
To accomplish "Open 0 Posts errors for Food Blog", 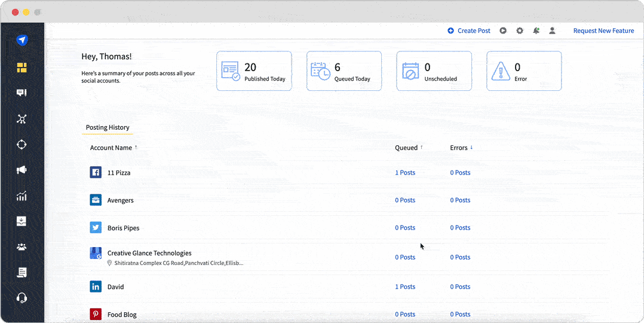I will [460, 315].
